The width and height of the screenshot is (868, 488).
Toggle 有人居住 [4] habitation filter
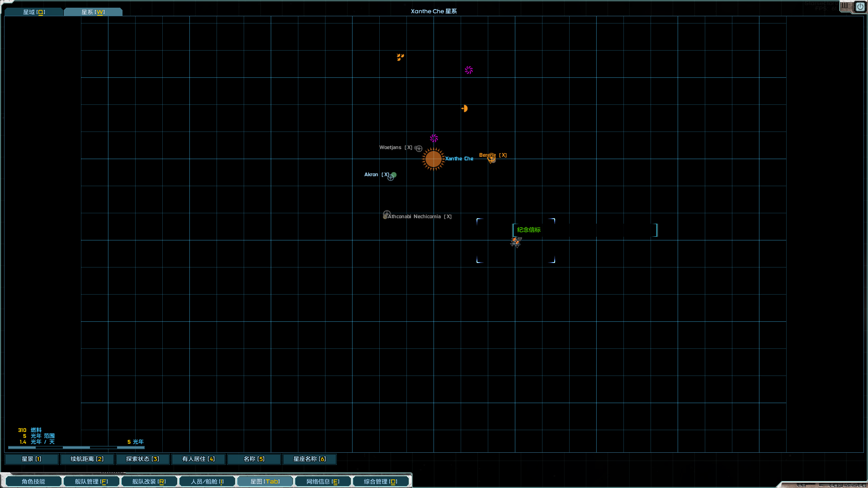198,459
